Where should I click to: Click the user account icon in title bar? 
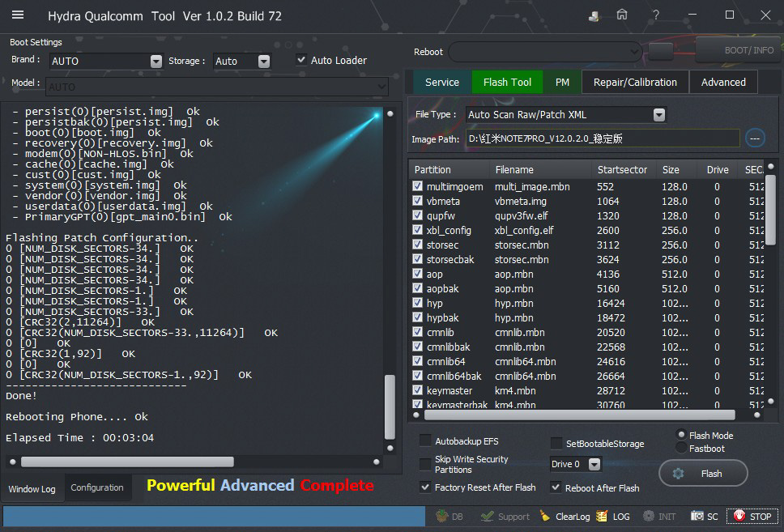click(x=594, y=16)
